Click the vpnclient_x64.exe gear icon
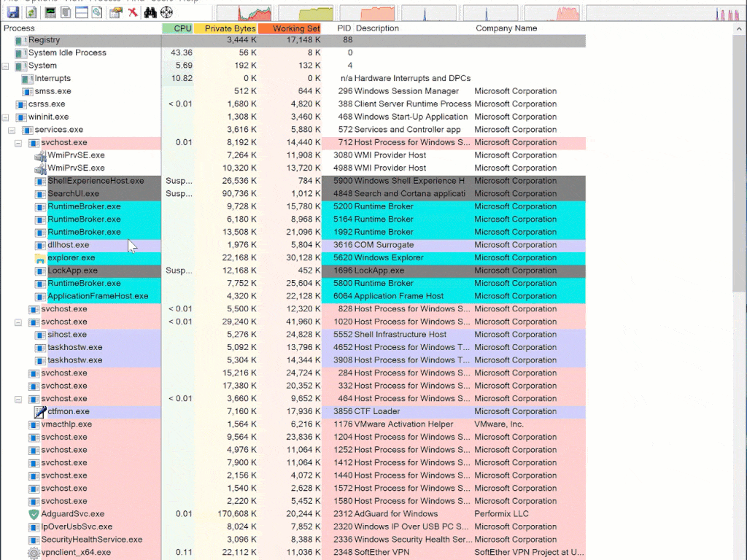 pos(34,553)
